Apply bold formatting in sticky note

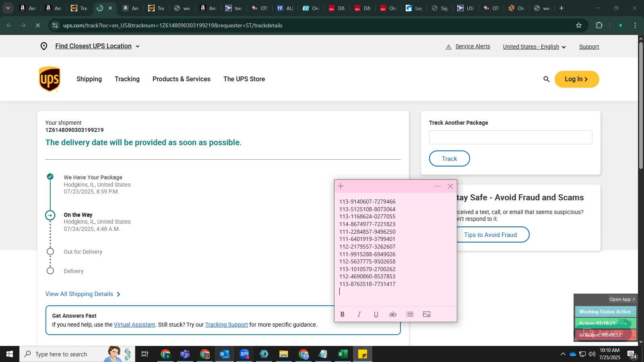coord(343,314)
